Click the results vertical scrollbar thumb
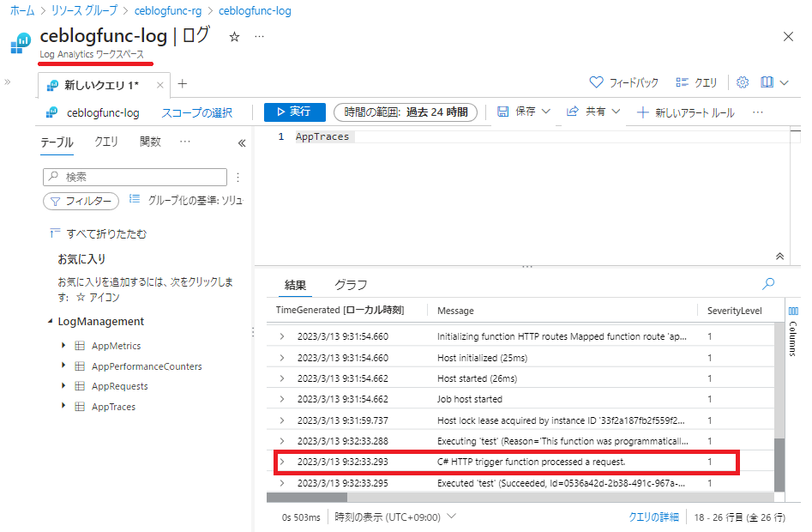Screen dimensions: 812x532 [779, 465]
